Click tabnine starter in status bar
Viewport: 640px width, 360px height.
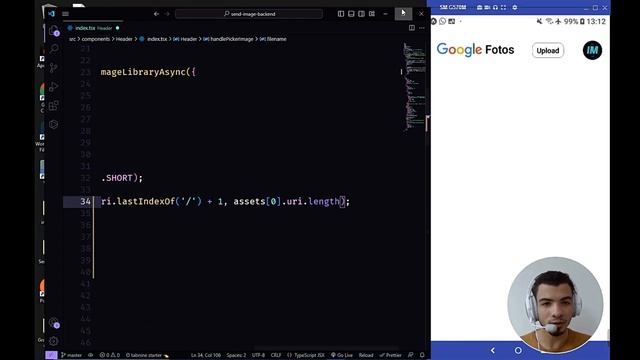tap(147, 355)
